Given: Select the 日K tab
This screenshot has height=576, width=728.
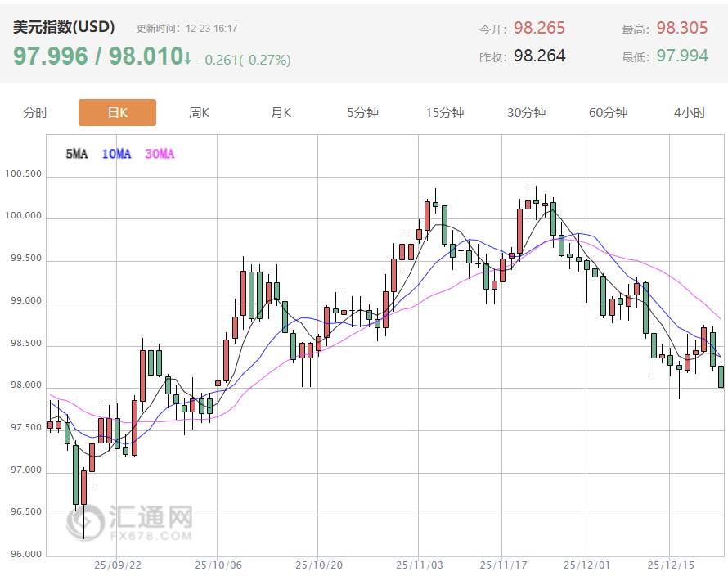Looking at the screenshot, I should pyautogui.click(x=117, y=113).
